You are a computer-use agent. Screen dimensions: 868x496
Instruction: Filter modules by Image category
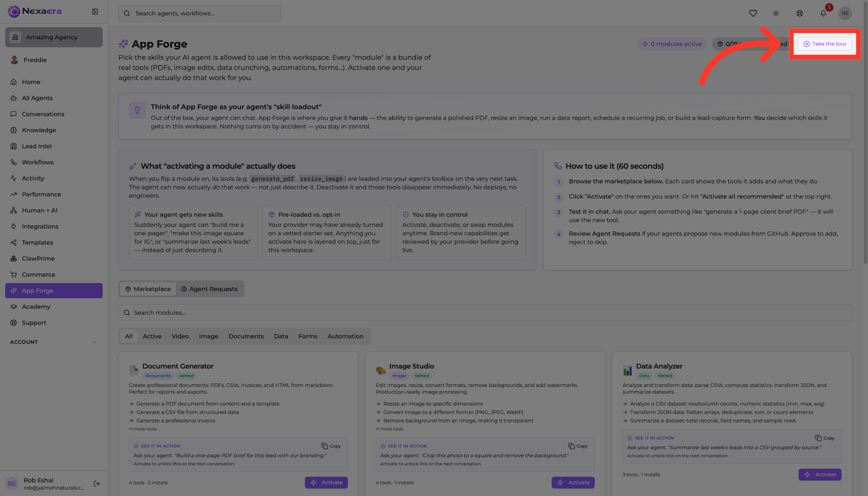pyautogui.click(x=209, y=336)
